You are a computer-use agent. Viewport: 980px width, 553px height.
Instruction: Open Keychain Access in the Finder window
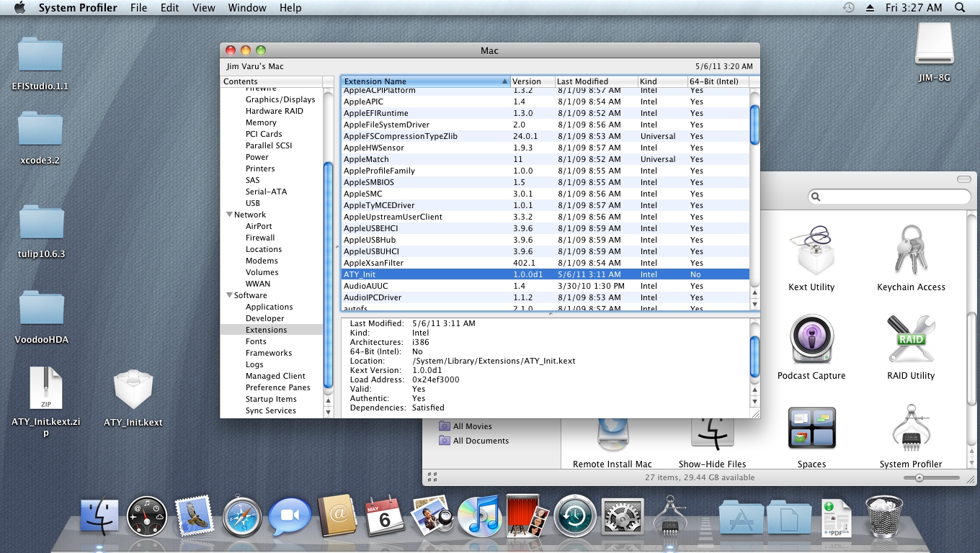click(911, 251)
